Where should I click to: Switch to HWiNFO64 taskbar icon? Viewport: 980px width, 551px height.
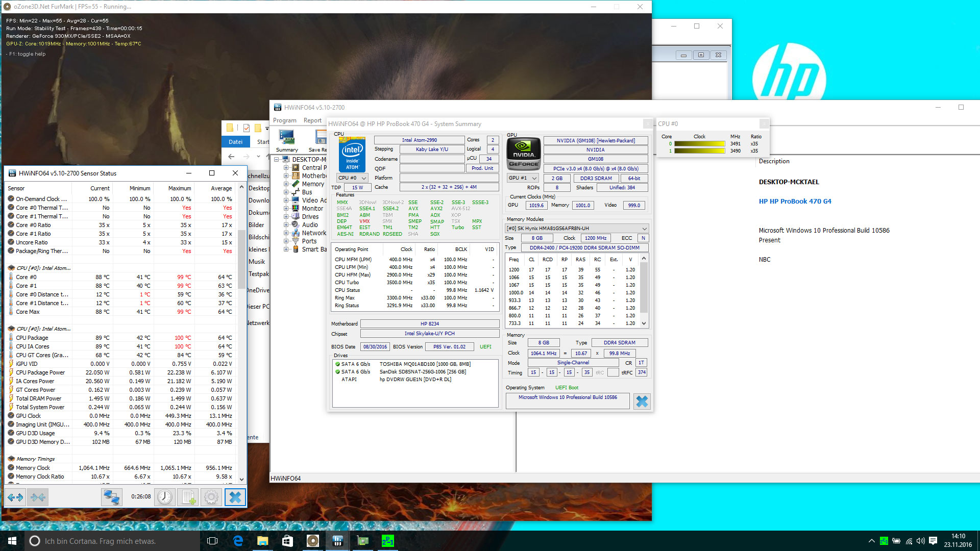point(337,541)
